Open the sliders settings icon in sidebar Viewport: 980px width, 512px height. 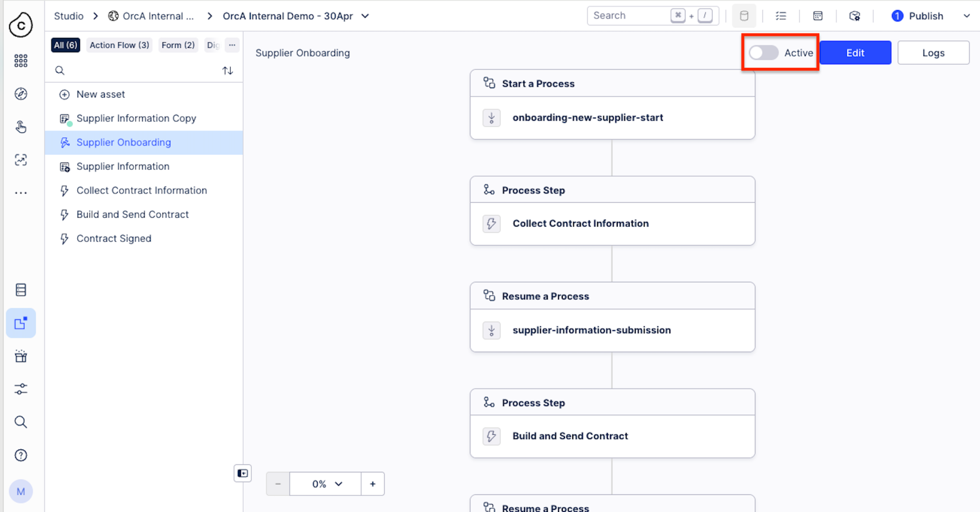point(21,389)
